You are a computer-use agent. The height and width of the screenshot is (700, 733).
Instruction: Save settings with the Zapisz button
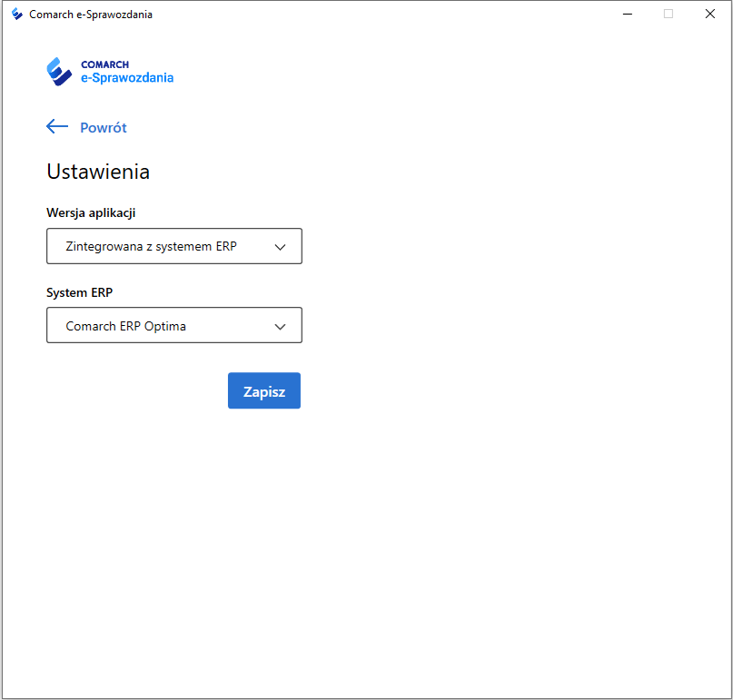click(264, 390)
